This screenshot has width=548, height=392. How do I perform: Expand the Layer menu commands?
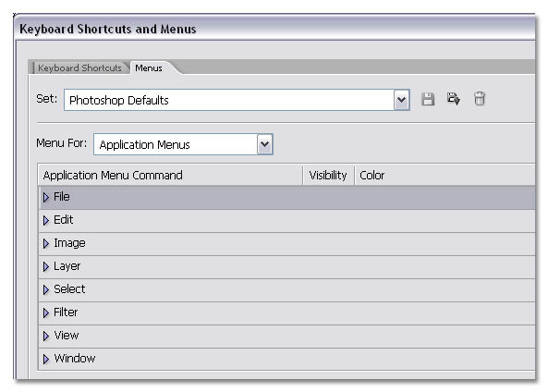pos(46,266)
